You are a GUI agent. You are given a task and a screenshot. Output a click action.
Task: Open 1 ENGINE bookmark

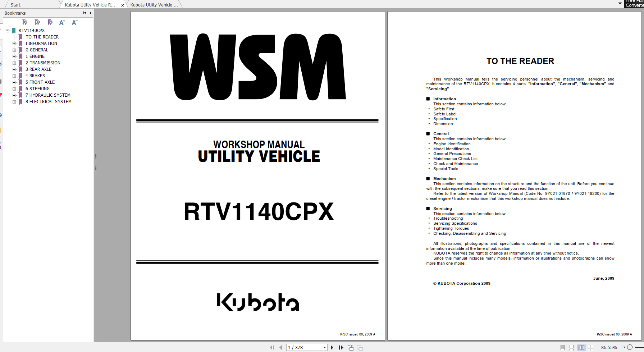click(x=35, y=56)
